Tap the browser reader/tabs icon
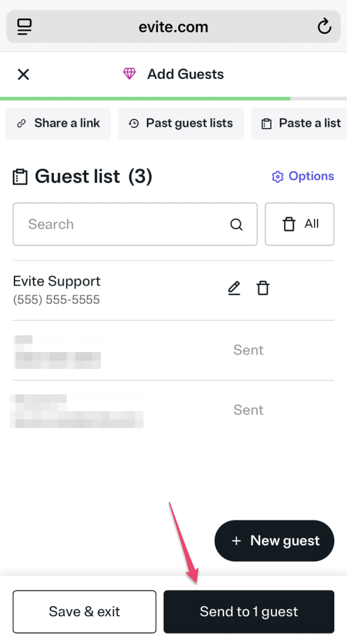 point(24,26)
